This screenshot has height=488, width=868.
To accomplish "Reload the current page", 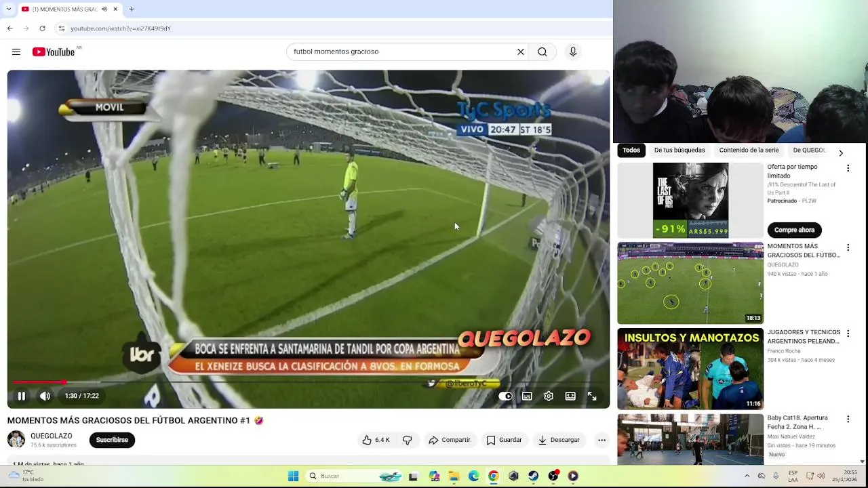I will 42,28.
